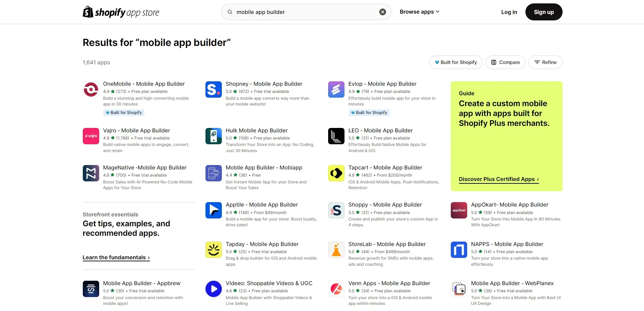Click the Compare button
644x311 pixels.
pyautogui.click(x=505, y=62)
